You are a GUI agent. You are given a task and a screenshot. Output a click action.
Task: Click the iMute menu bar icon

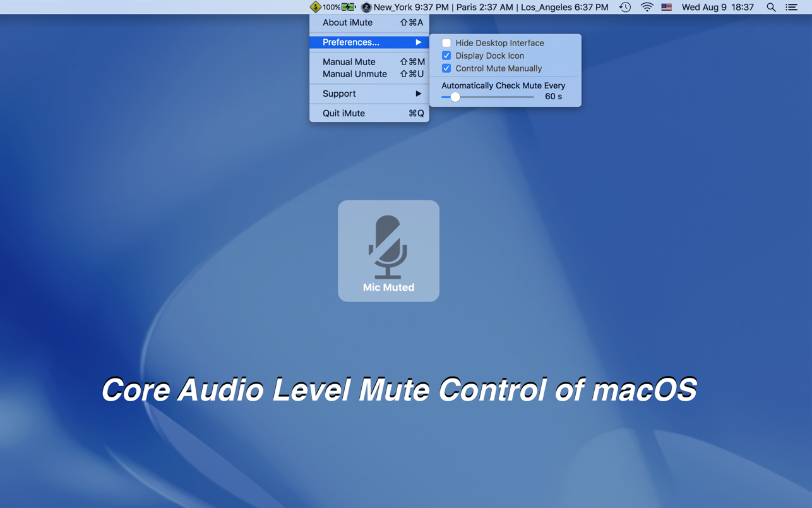click(x=315, y=7)
